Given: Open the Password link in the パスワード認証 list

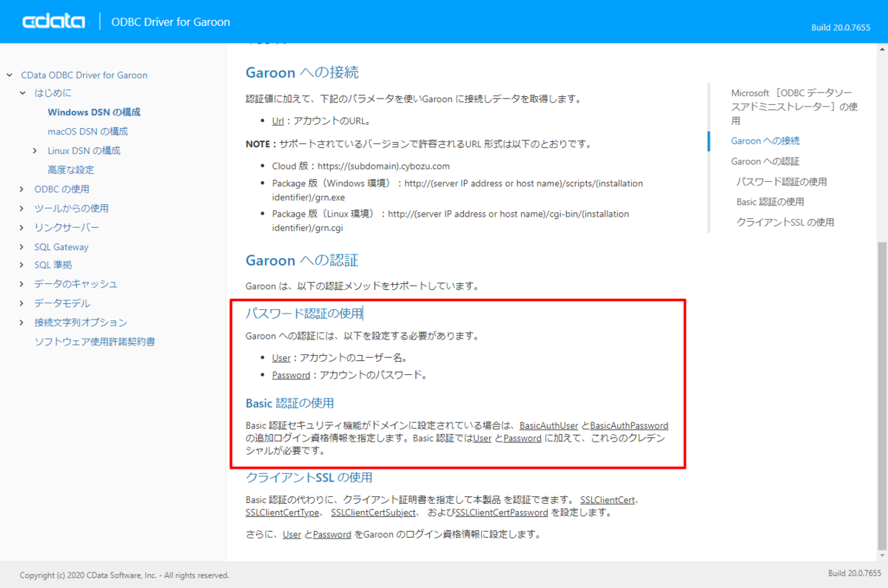Looking at the screenshot, I should point(291,375).
